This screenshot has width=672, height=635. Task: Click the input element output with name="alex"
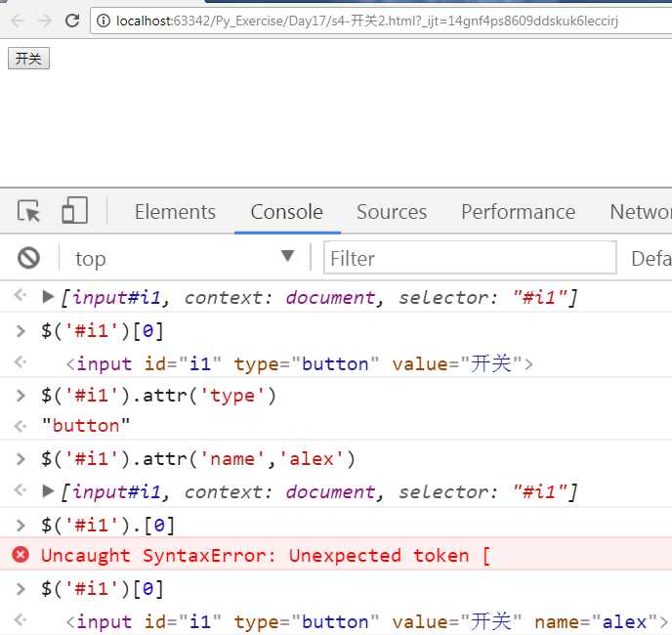367,621
